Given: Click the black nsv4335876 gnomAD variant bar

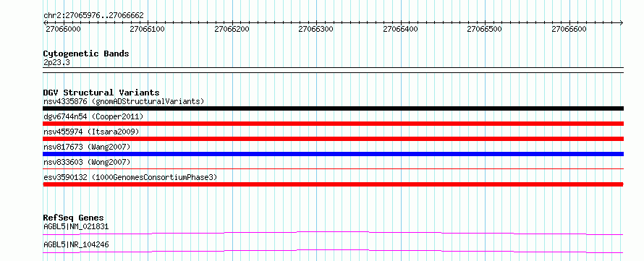Looking at the screenshot, I should (x=333, y=108).
